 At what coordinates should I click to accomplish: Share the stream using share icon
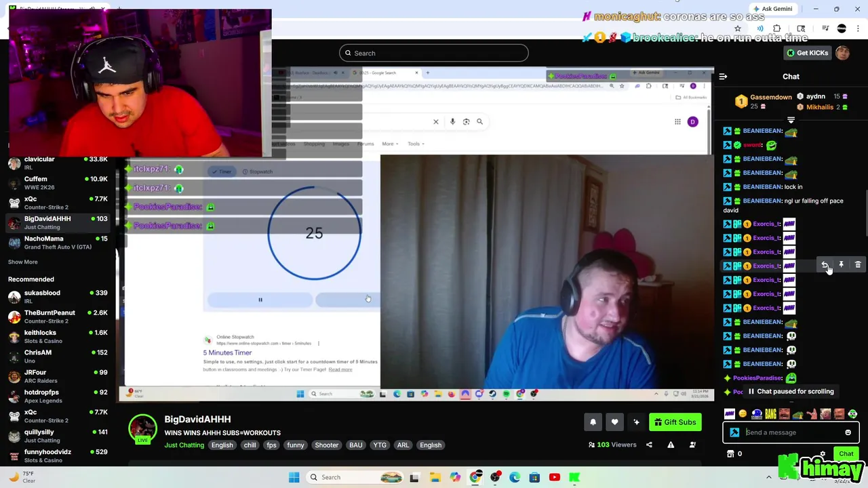click(649, 445)
